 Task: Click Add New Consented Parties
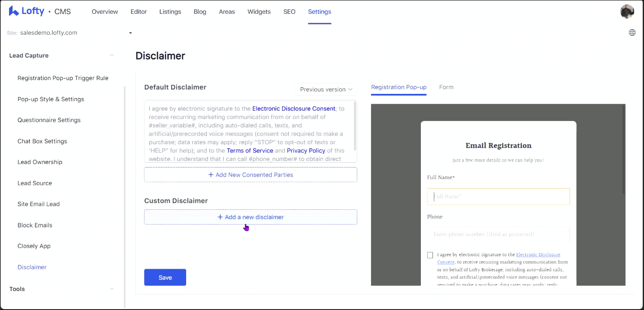point(250,175)
